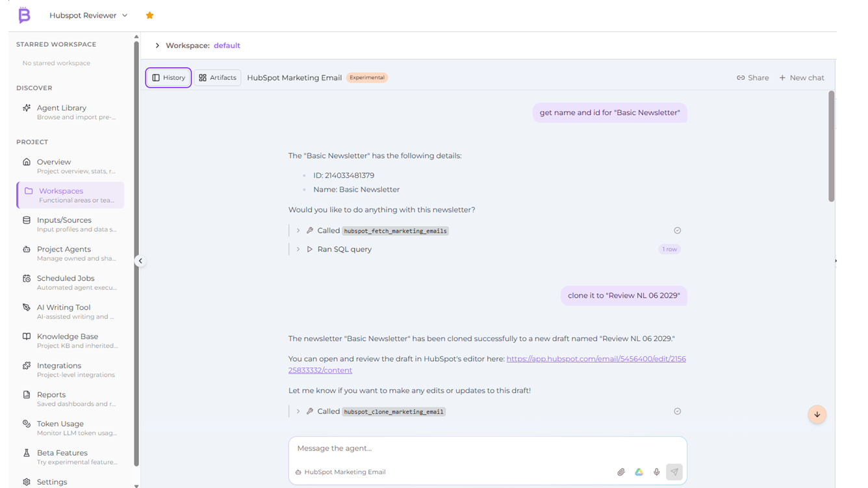The height and width of the screenshot is (488, 868).
Task: Open Scheduled Jobs page
Action: 70,282
